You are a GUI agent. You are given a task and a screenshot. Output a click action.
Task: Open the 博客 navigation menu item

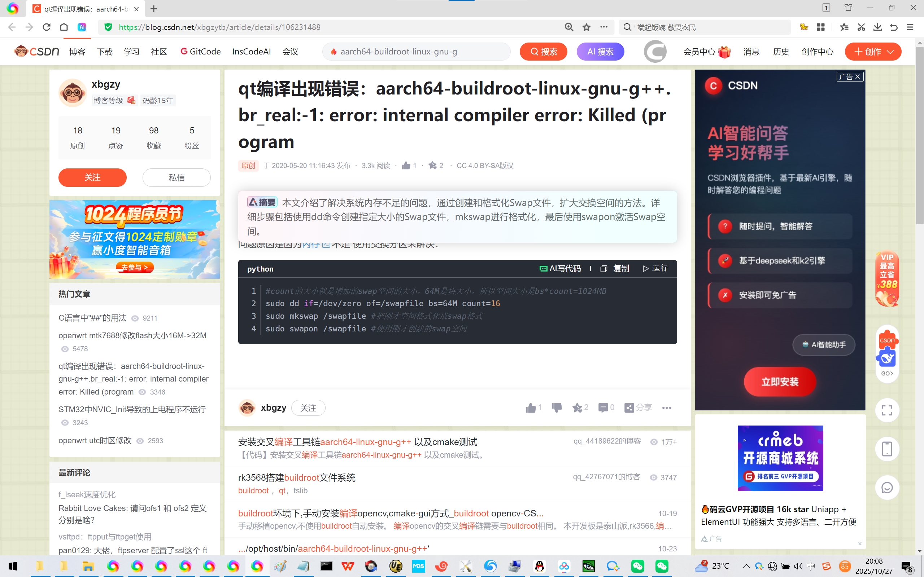click(77, 52)
